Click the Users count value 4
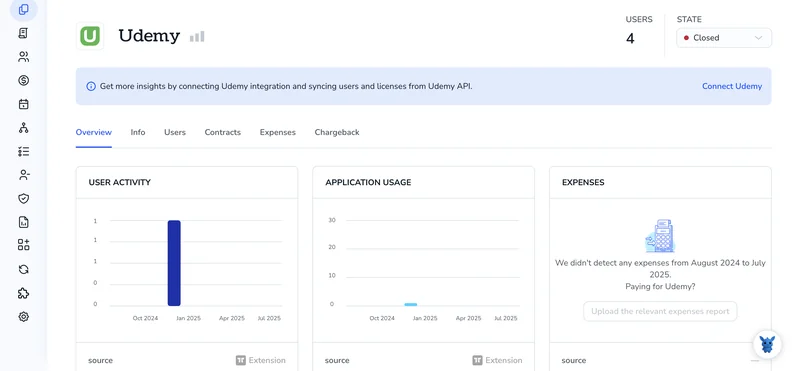This screenshot has width=800, height=371. 630,39
